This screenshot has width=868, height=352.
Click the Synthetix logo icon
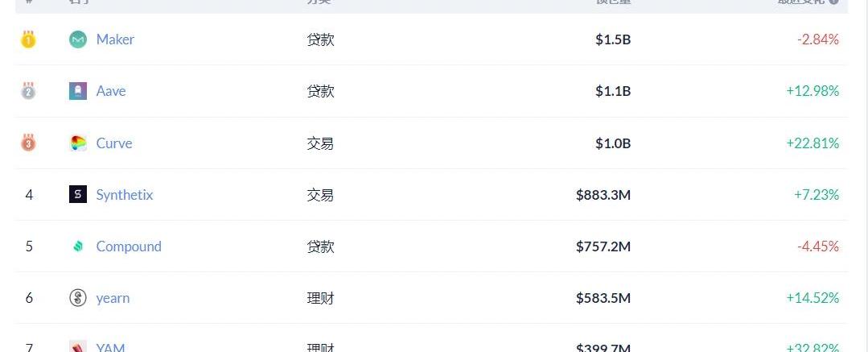(x=78, y=195)
